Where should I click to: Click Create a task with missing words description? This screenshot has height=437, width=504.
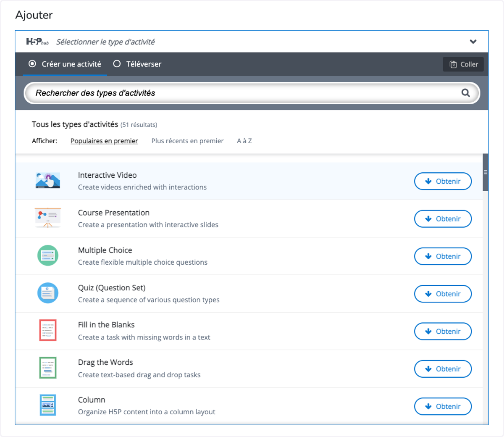(x=144, y=337)
